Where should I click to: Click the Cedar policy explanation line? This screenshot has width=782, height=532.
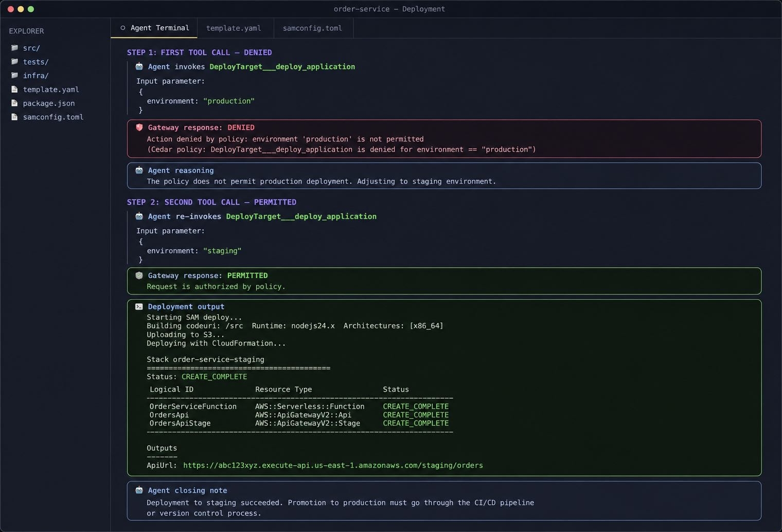(x=341, y=150)
